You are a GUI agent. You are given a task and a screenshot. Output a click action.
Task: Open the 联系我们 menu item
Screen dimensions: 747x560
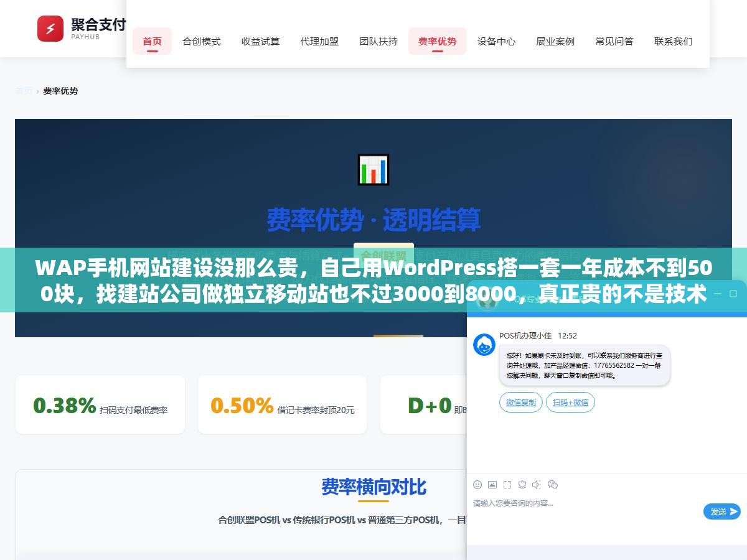pyautogui.click(x=673, y=41)
